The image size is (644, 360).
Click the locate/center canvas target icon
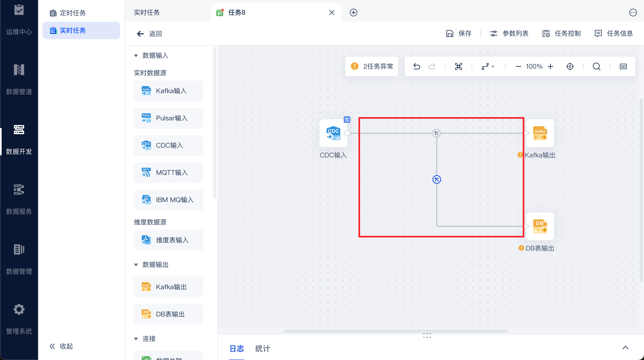click(x=570, y=66)
